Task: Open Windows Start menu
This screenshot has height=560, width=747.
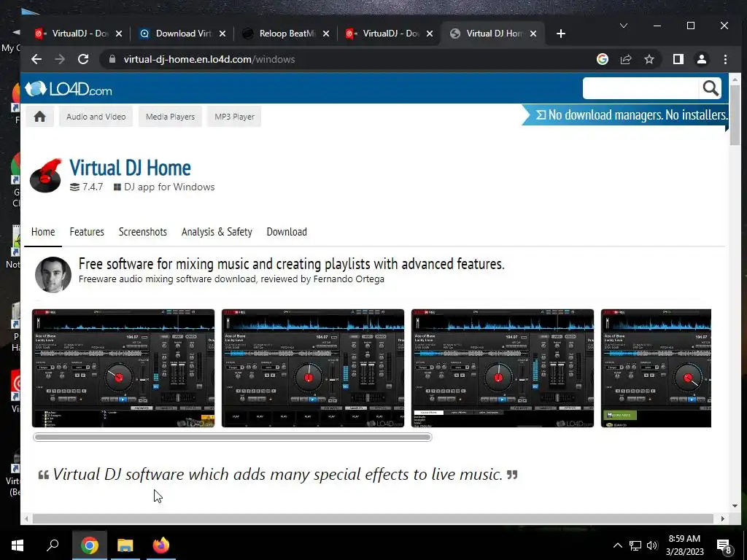Action: [18, 545]
